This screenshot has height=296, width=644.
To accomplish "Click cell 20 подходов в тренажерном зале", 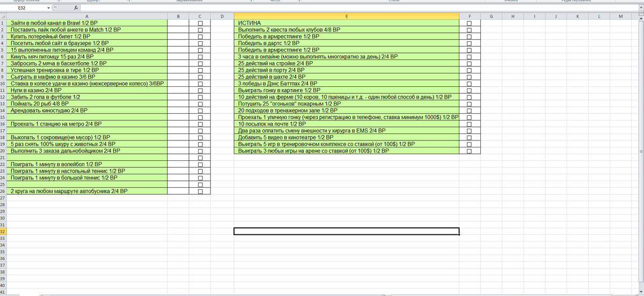I will point(346,110).
